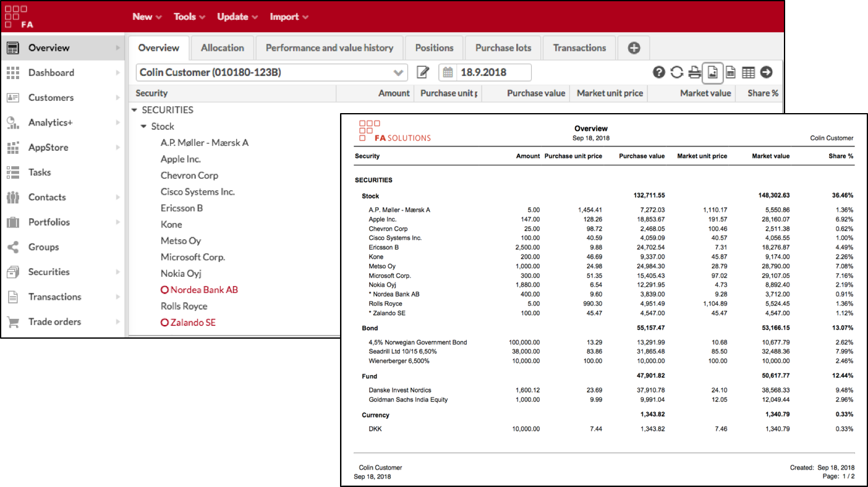Click the red circle marker beside Nordea Bank AB
Viewport: 868px width, 487px height.
[164, 290]
